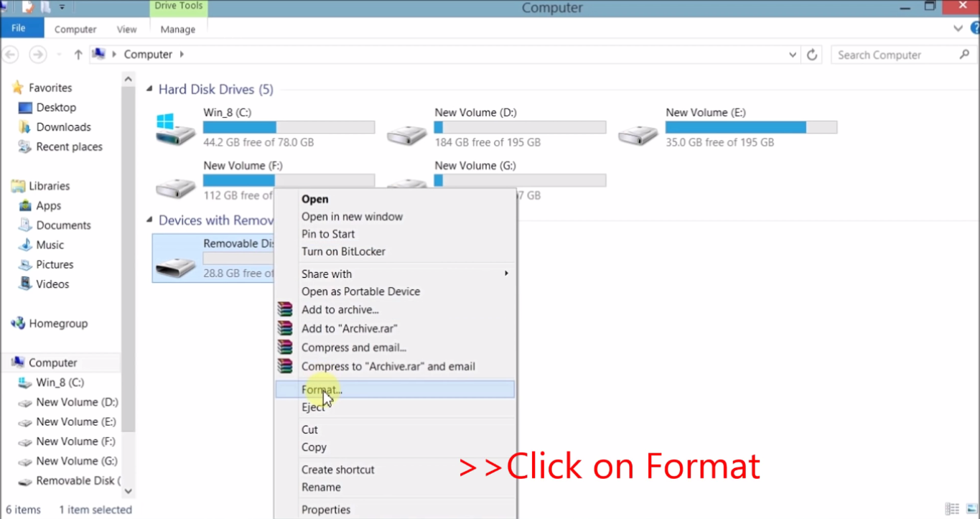This screenshot has height=519, width=980.
Task: Switch to the View ribbon tab
Action: pyautogui.click(x=126, y=29)
